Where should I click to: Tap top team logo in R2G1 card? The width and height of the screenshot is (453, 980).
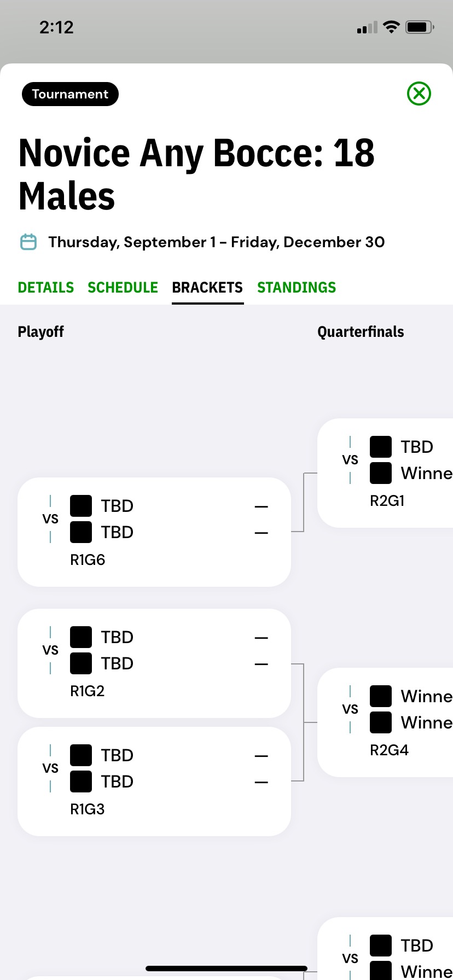click(381, 447)
